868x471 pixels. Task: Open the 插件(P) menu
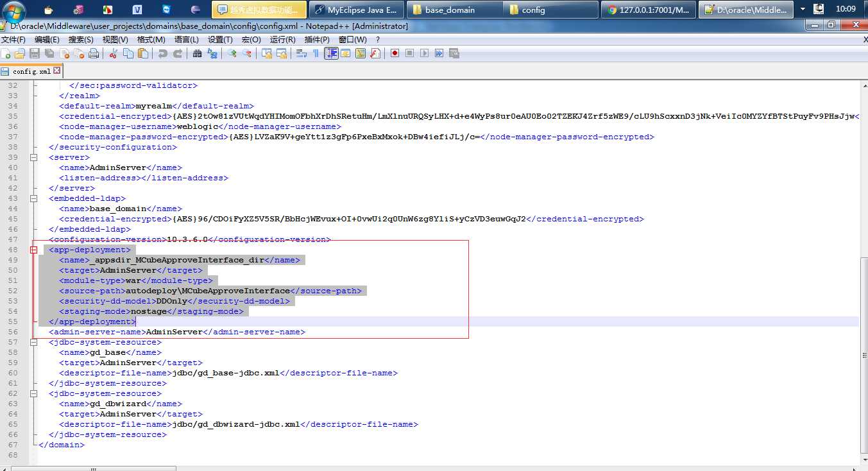[317, 40]
